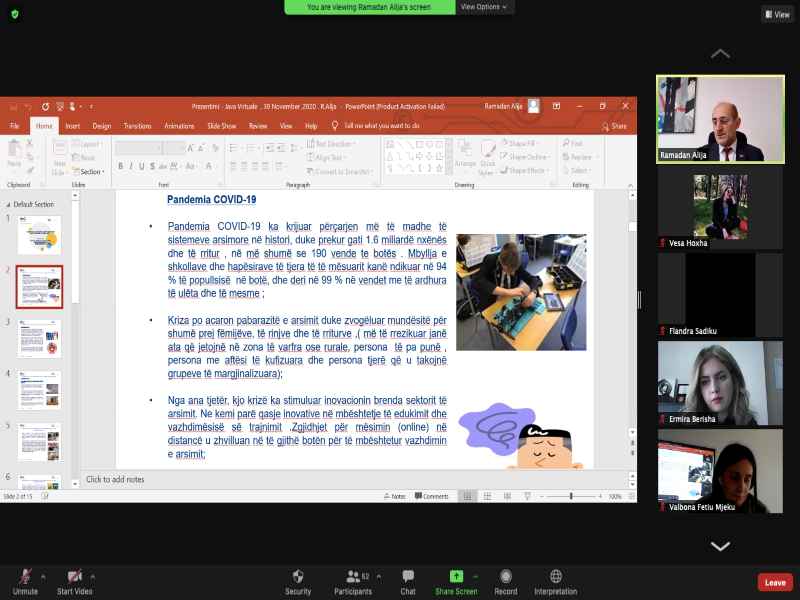Open the Chat panel

point(408,577)
